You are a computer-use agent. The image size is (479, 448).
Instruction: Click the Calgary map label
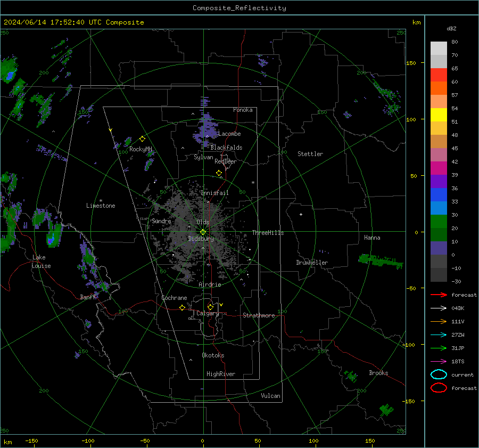point(208,313)
